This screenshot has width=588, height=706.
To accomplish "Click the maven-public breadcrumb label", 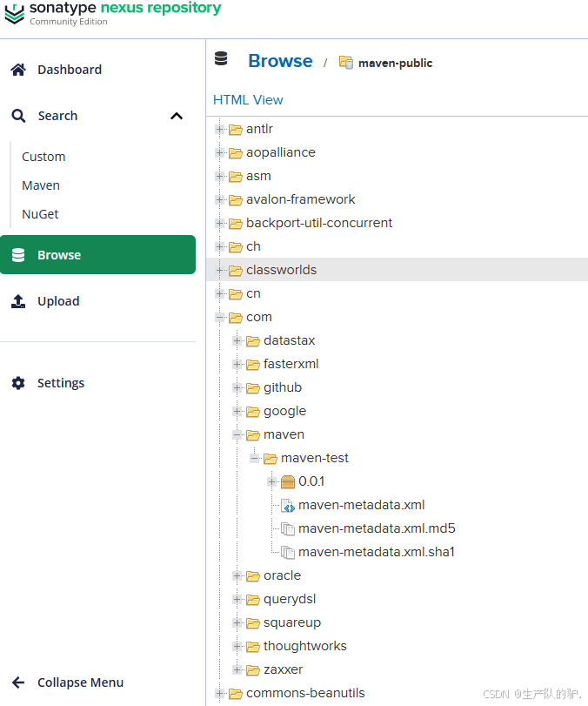I will tap(395, 63).
